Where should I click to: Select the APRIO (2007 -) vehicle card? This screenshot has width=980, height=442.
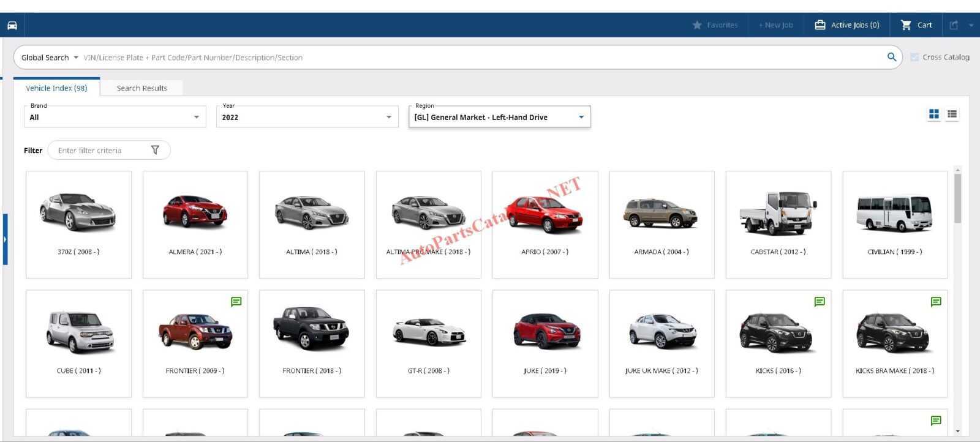[x=545, y=225]
